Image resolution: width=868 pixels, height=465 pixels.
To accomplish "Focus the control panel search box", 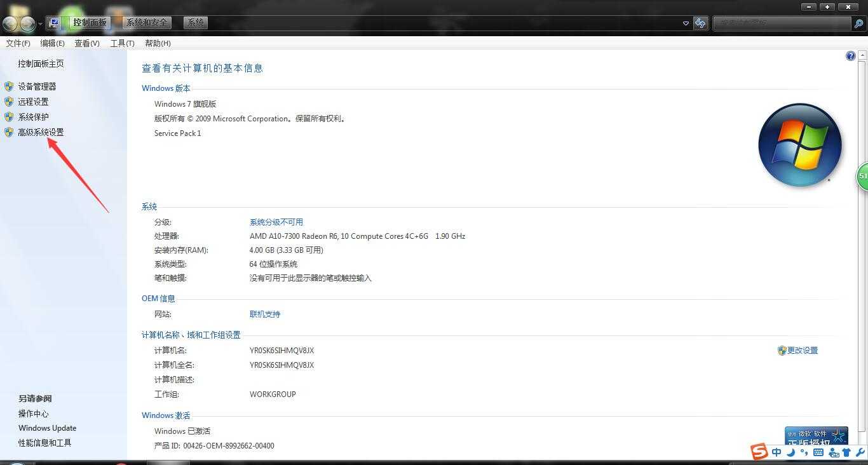I will coord(782,24).
